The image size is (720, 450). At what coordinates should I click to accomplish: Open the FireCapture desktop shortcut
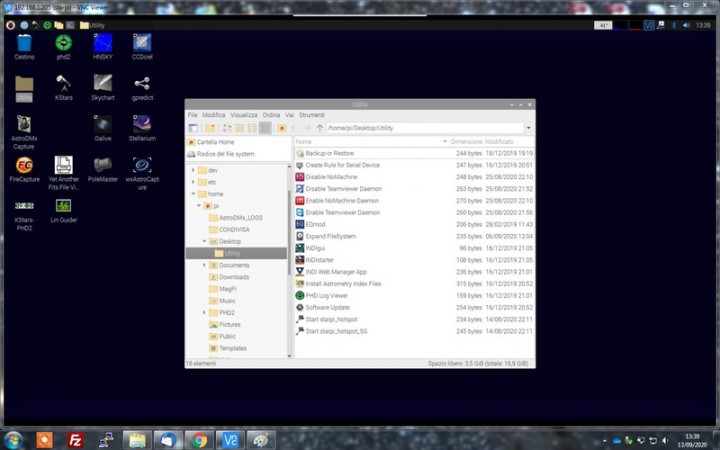tap(24, 165)
